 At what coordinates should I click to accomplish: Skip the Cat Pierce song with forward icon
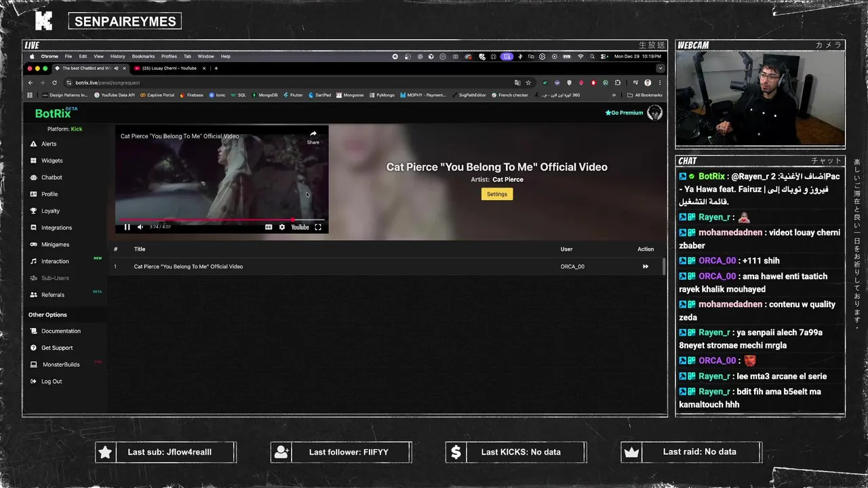(646, 266)
